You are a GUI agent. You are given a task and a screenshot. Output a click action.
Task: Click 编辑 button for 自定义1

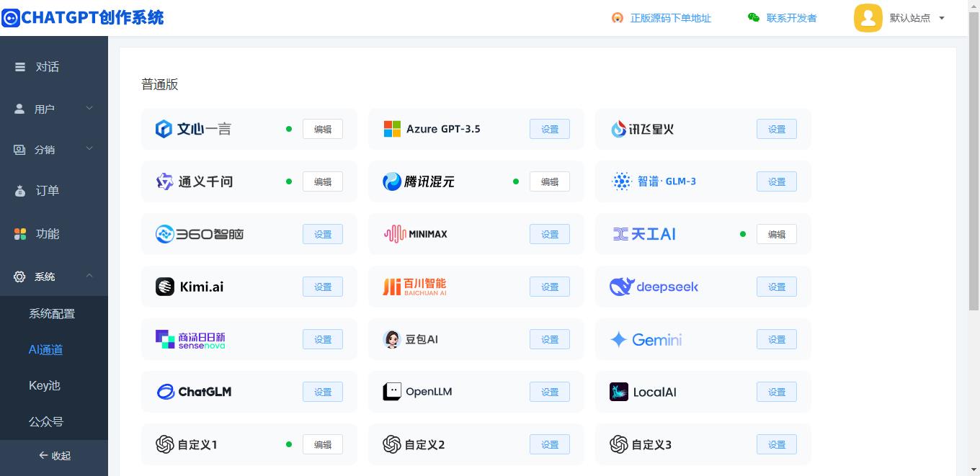pyautogui.click(x=323, y=445)
